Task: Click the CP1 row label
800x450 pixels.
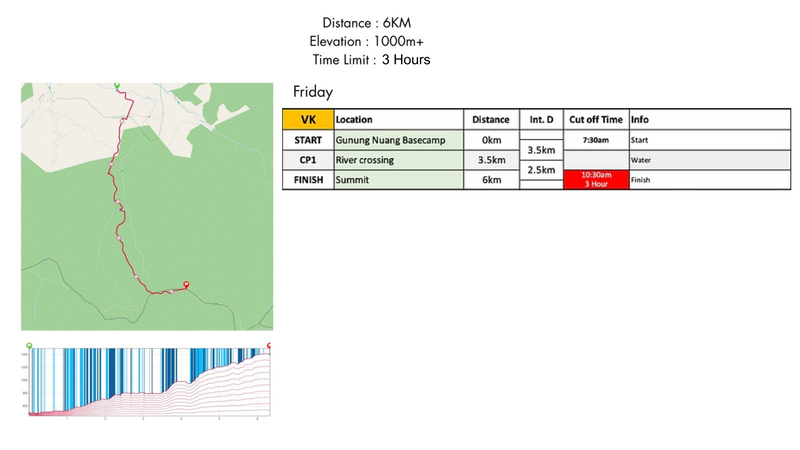Action: point(308,160)
